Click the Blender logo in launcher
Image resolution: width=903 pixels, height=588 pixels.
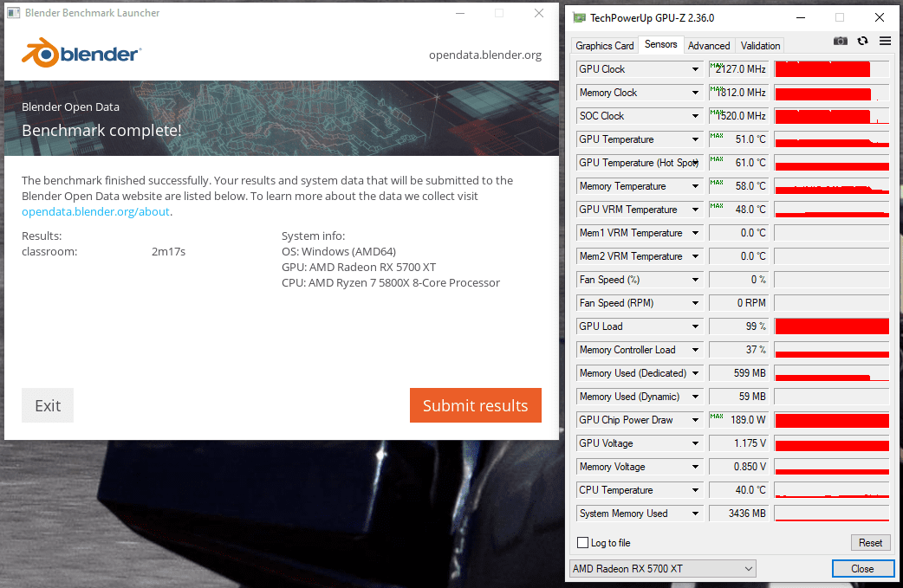point(81,53)
